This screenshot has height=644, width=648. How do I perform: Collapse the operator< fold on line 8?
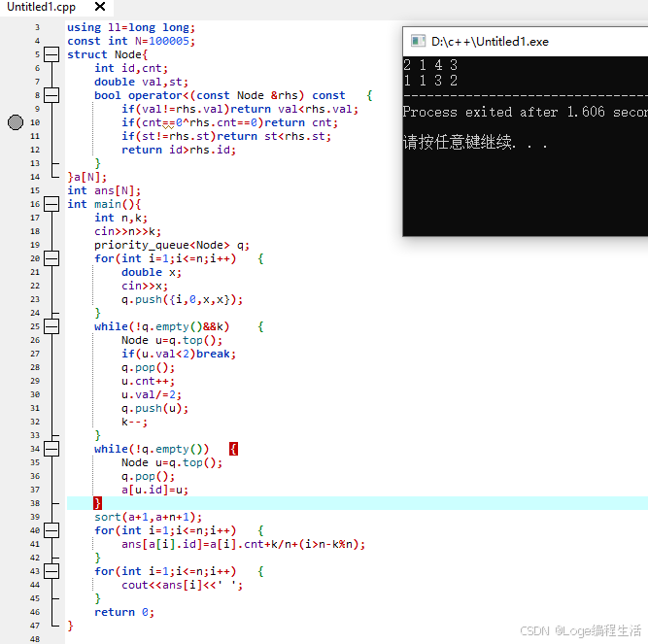pyautogui.click(x=51, y=95)
